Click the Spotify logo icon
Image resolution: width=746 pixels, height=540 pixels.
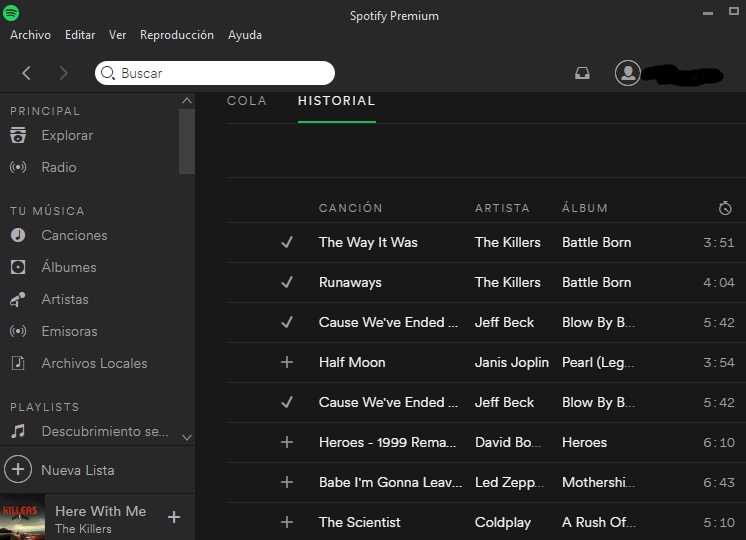(11, 12)
